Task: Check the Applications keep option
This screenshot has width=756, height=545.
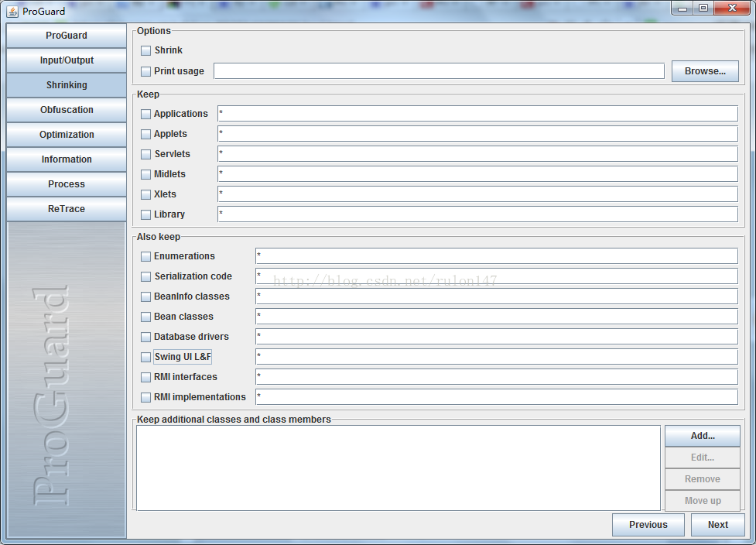Action: pyautogui.click(x=145, y=114)
